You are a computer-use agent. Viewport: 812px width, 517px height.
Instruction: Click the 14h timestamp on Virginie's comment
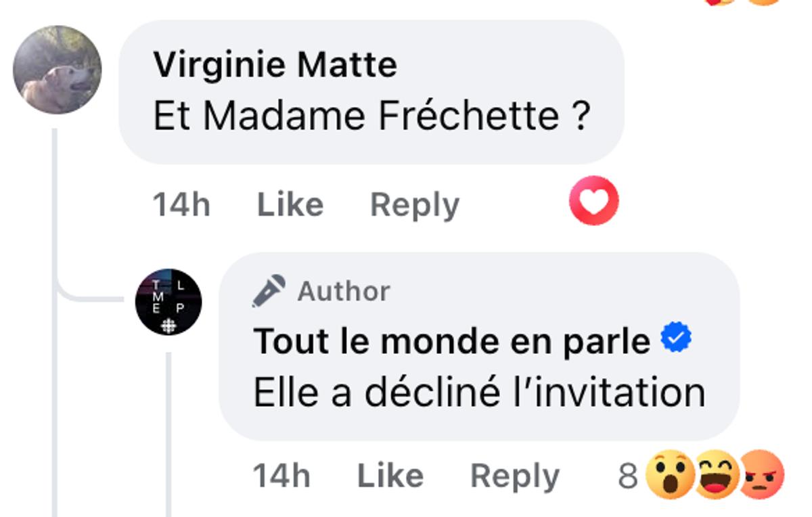[x=180, y=202]
